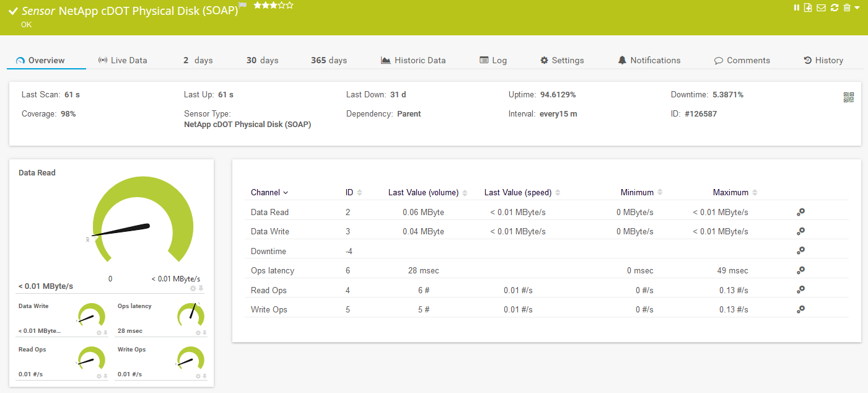Sort table by Minimum column
868x393 pixels.
point(642,192)
